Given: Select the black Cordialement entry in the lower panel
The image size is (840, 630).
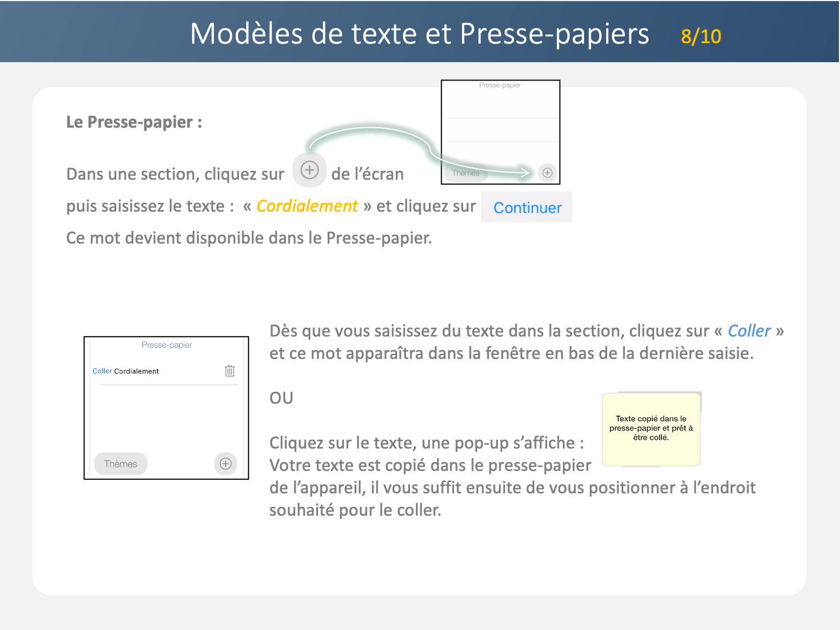Looking at the screenshot, I should 137,371.
